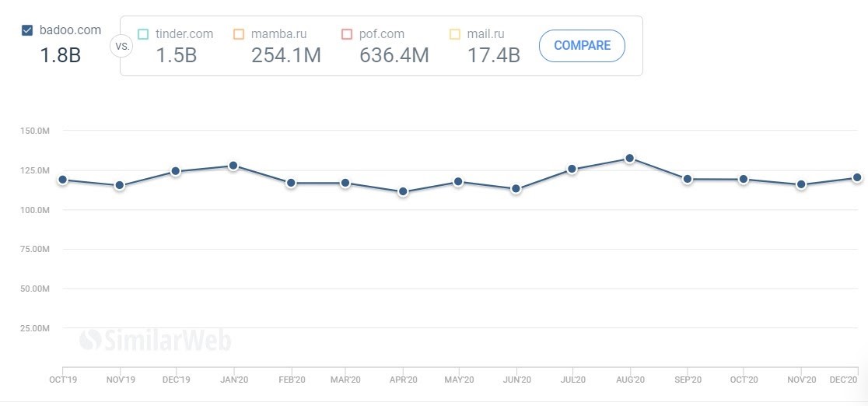
Task: Select the OCT'19 data point
Action: (x=62, y=180)
